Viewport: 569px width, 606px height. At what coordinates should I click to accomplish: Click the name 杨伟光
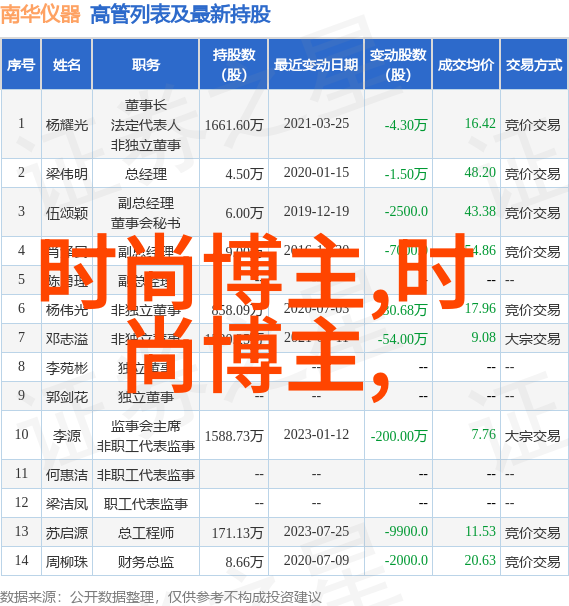pyautogui.click(x=67, y=310)
